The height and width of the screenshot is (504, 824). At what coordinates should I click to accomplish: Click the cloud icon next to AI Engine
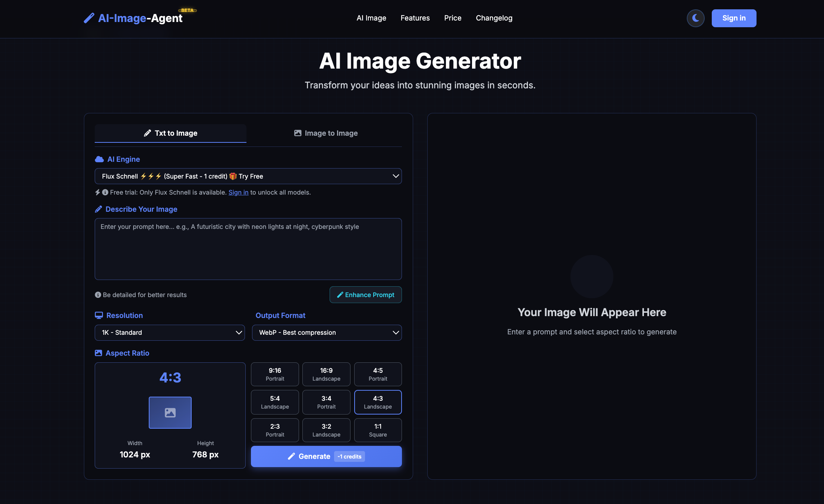pyautogui.click(x=99, y=159)
